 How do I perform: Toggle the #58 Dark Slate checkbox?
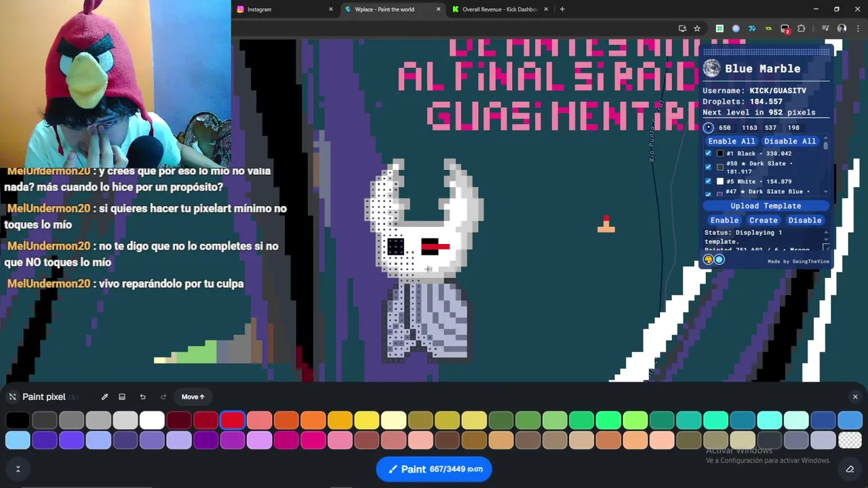709,167
